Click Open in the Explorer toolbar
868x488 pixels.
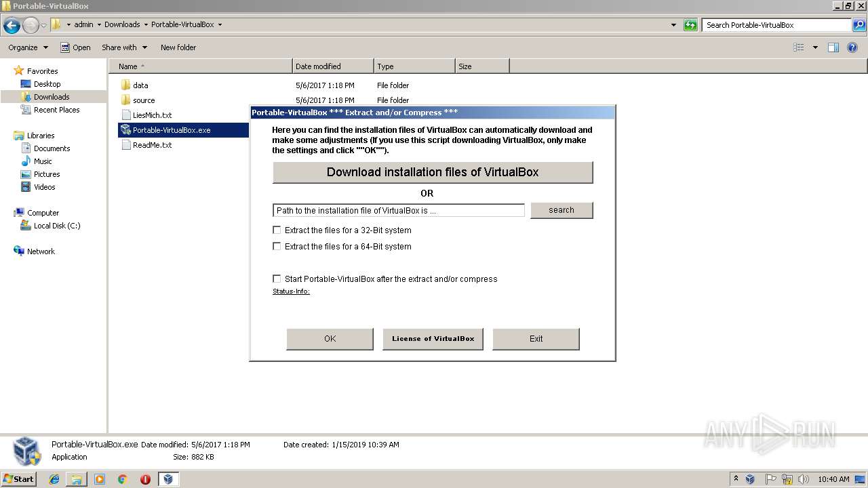(x=75, y=47)
